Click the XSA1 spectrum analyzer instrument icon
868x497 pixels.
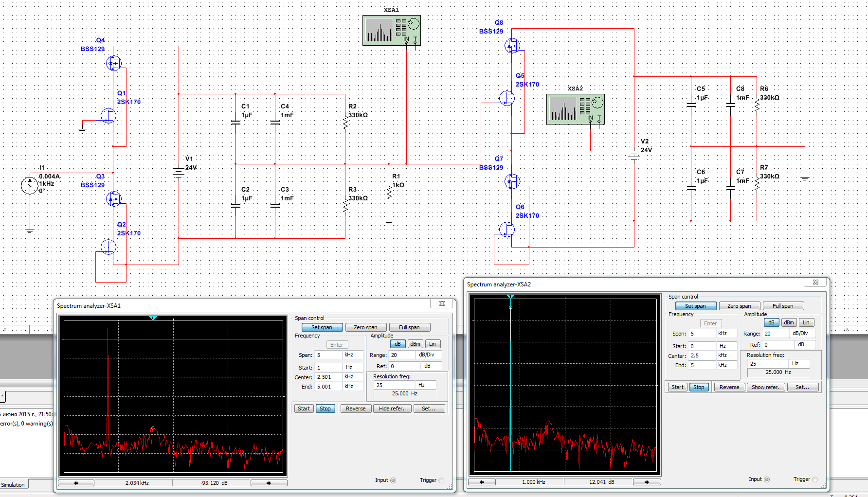[x=391, y=30]
